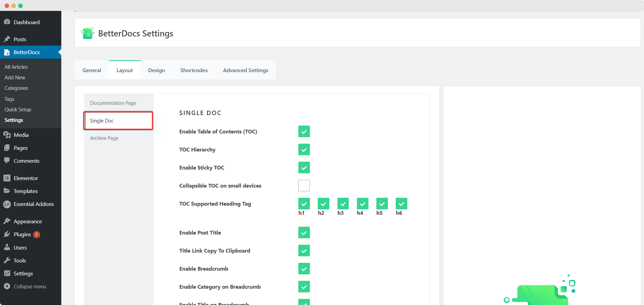
Task: Click the Users person icon
Action: 7,247
